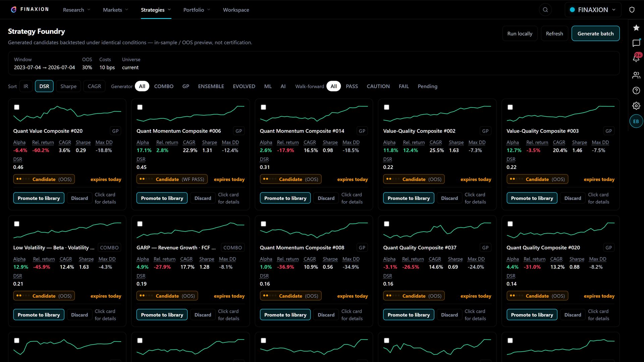This screenshot has width=644, height=362.
Task: Go to the Workspace tab
Action: [236, 10]
